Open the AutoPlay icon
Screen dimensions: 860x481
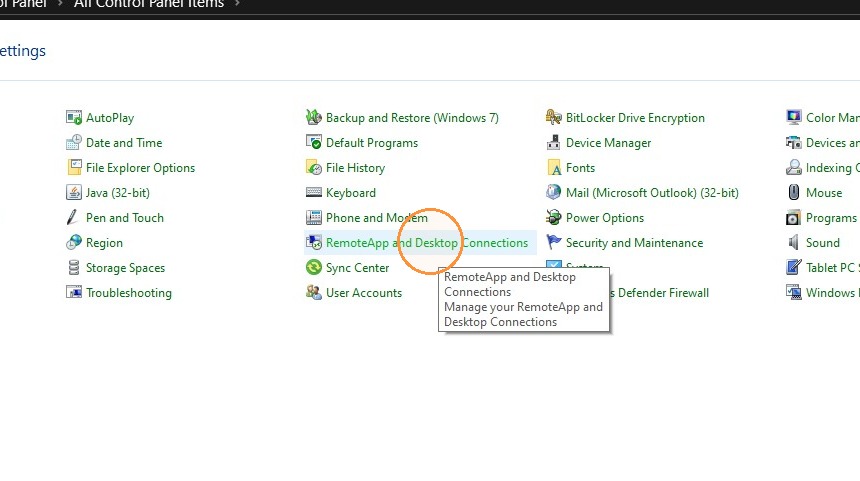point(73,117)
